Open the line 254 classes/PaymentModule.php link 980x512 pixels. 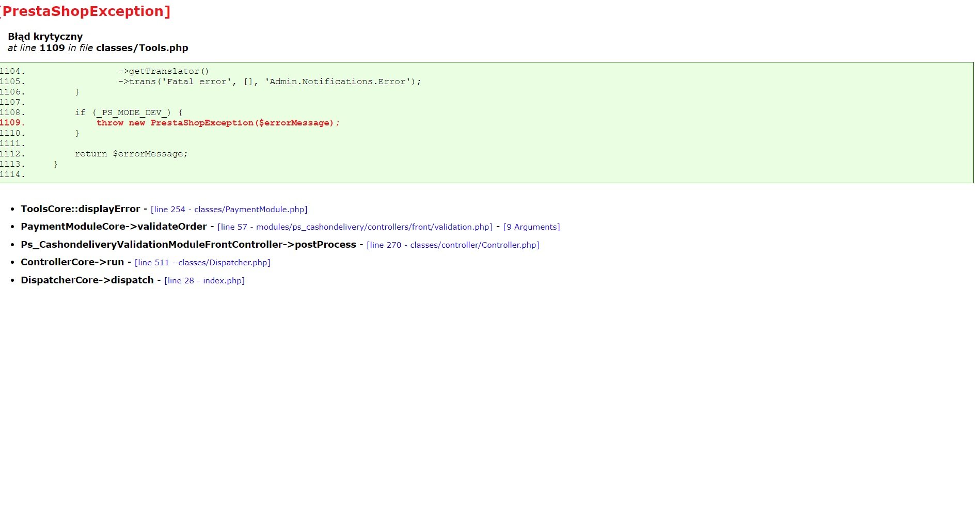(x=229, y=210)
